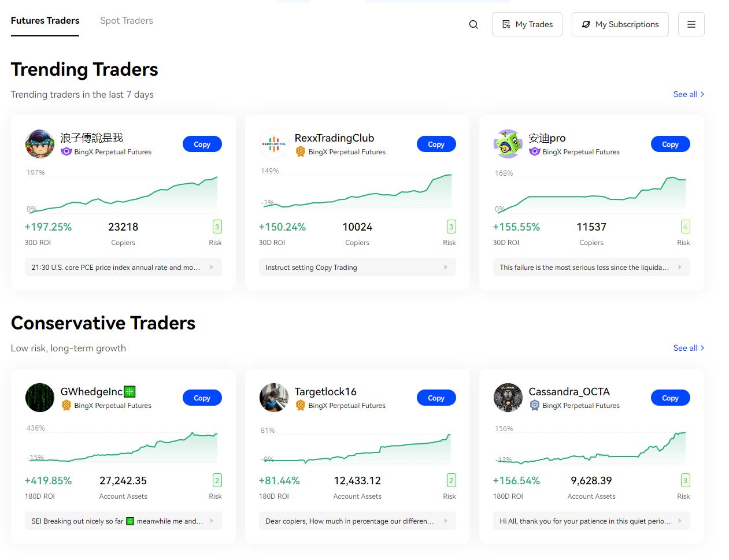
Task: Select the +81.44% ROI value
Action: [x=279, y=481]
